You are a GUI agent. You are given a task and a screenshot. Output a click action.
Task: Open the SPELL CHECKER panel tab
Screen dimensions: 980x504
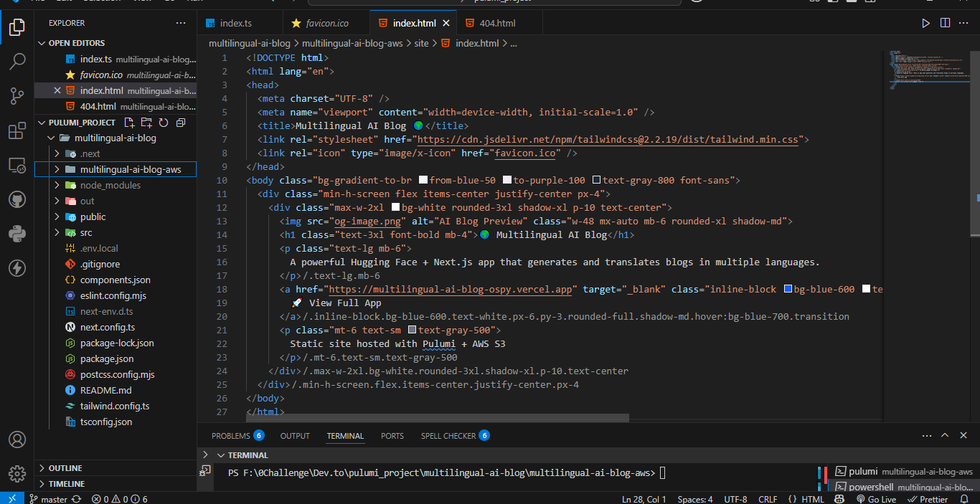click(455, 435)
